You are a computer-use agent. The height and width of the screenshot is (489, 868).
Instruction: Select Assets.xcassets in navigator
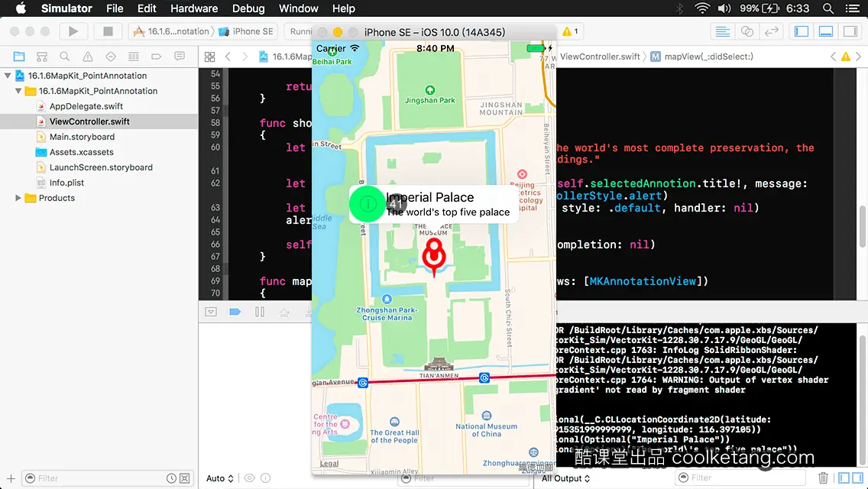pos(81,152)
